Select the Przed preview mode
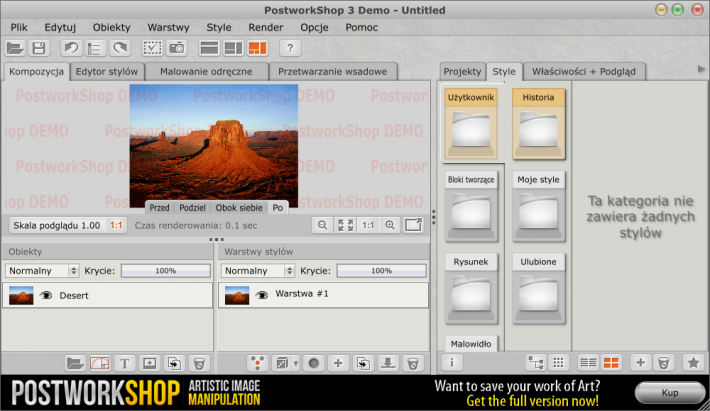This screenshot has height=411, width=710. click(x=159, y=208)
